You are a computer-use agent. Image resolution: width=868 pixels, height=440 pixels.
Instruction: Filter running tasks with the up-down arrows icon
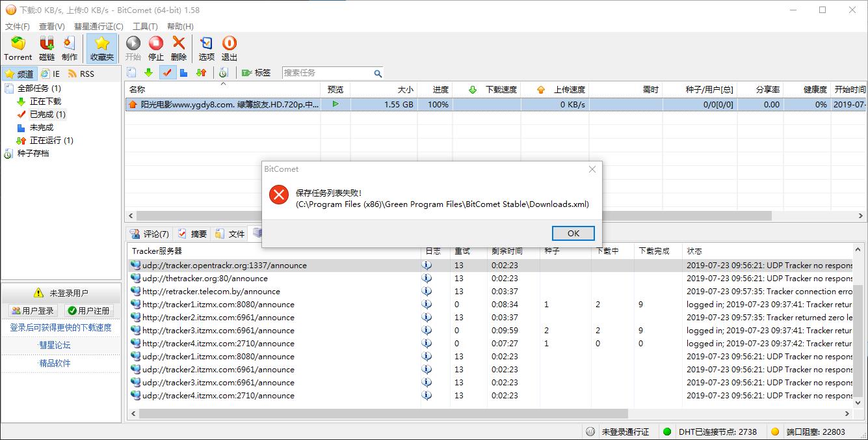pos(202,73)
